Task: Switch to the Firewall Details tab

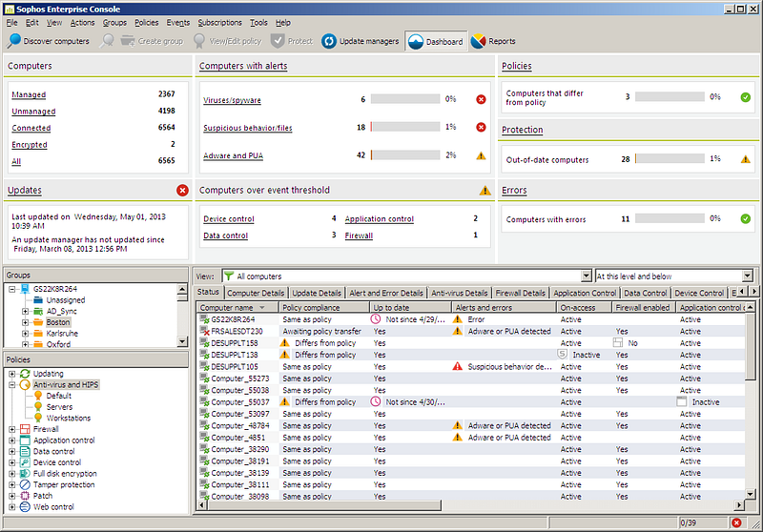Action: [x=520, y=293]
